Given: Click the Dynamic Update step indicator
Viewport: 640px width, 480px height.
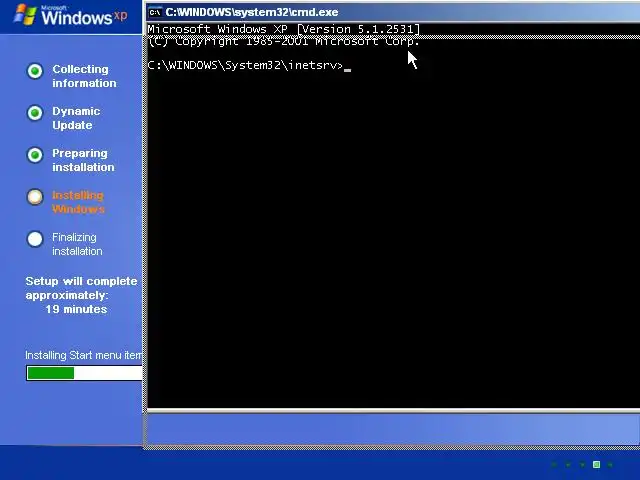Looking at the screenshot, I should click(35, 113).
